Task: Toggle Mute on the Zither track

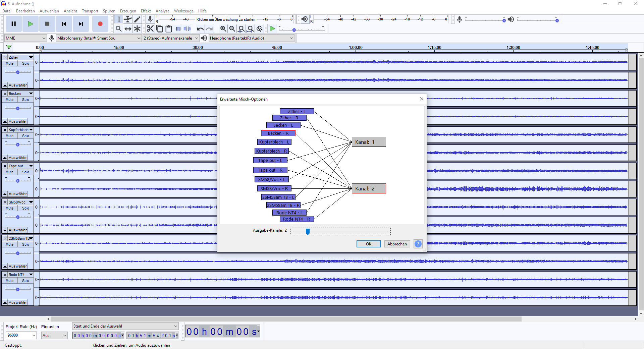Action: 10,63
